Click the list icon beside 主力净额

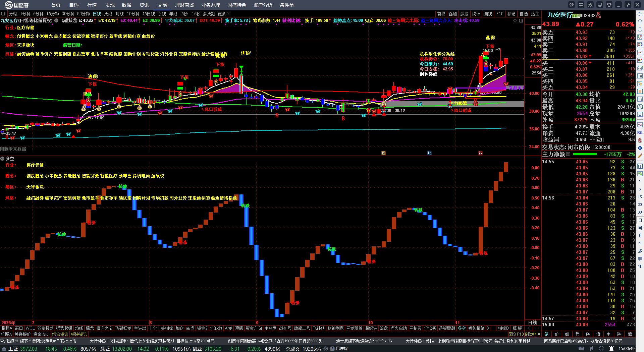click(x=568, y=154)
